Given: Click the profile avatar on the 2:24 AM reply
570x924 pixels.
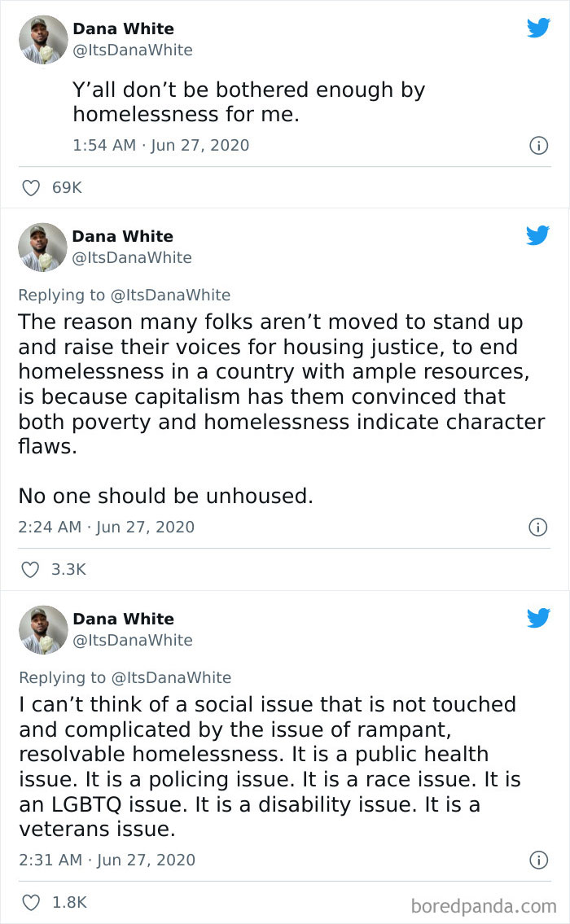Looking at the screenshot, I should coord(42,247).
